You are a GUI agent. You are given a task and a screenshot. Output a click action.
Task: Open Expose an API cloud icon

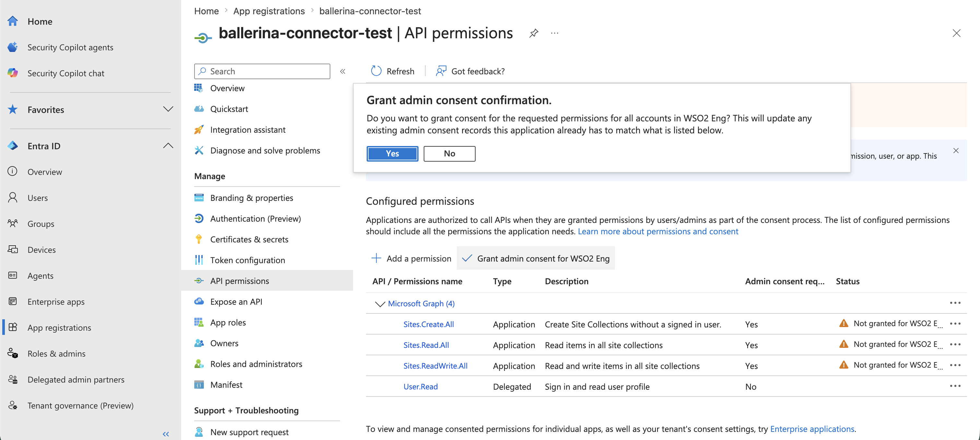click(x=199, y=301)
